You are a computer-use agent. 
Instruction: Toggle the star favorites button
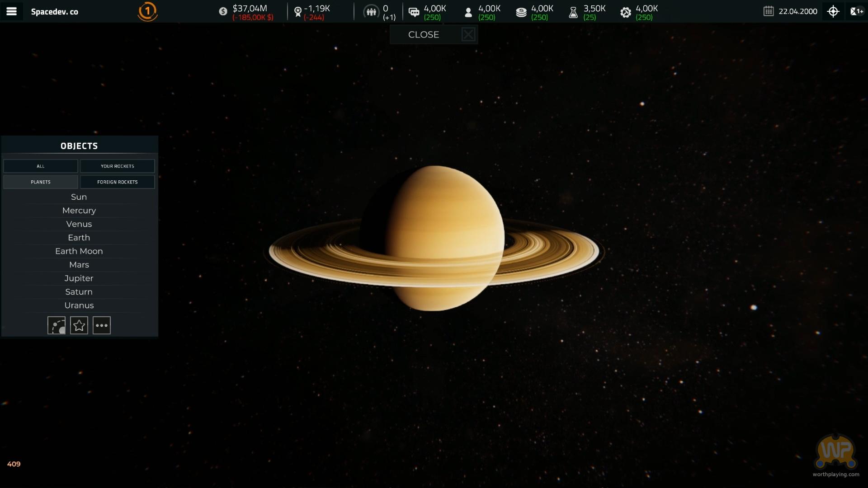[x=79, y=325]
